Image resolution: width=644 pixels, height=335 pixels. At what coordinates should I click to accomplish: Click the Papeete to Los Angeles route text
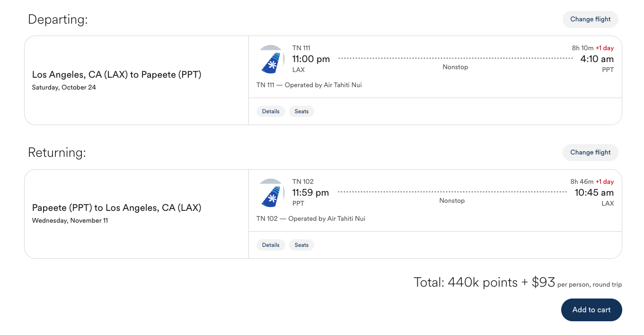[x=116, y=208]
